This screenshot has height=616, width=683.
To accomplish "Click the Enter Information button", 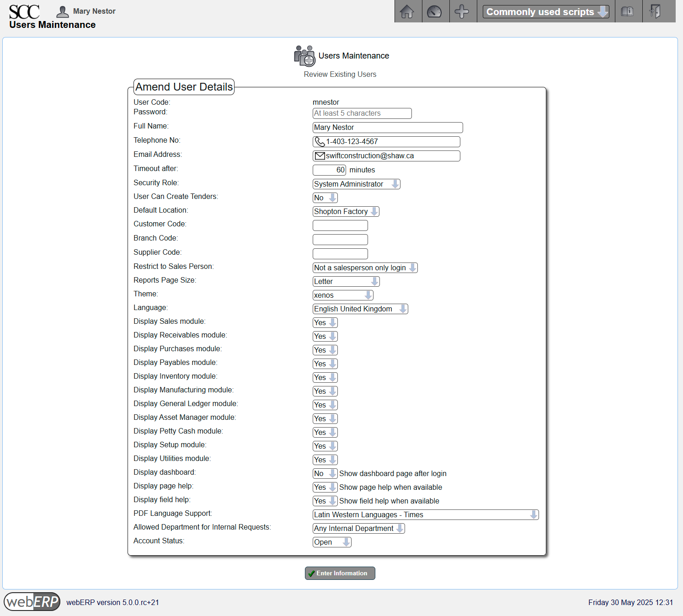I will tap(340, 573).
